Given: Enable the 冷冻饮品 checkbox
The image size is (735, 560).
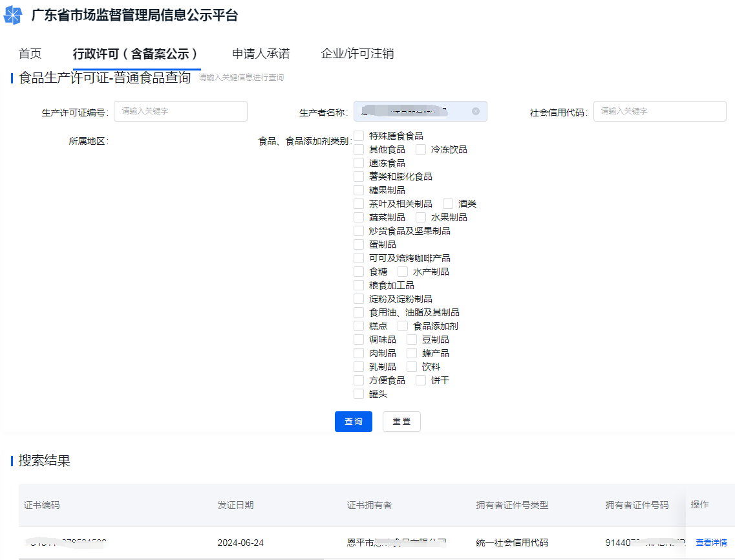Looking at the screenshot, I should [x=421, y=149].
